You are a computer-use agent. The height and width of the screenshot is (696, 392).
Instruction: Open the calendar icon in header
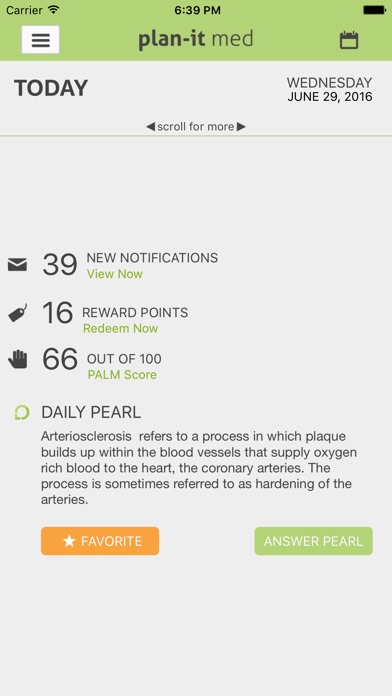pos(349,40)
